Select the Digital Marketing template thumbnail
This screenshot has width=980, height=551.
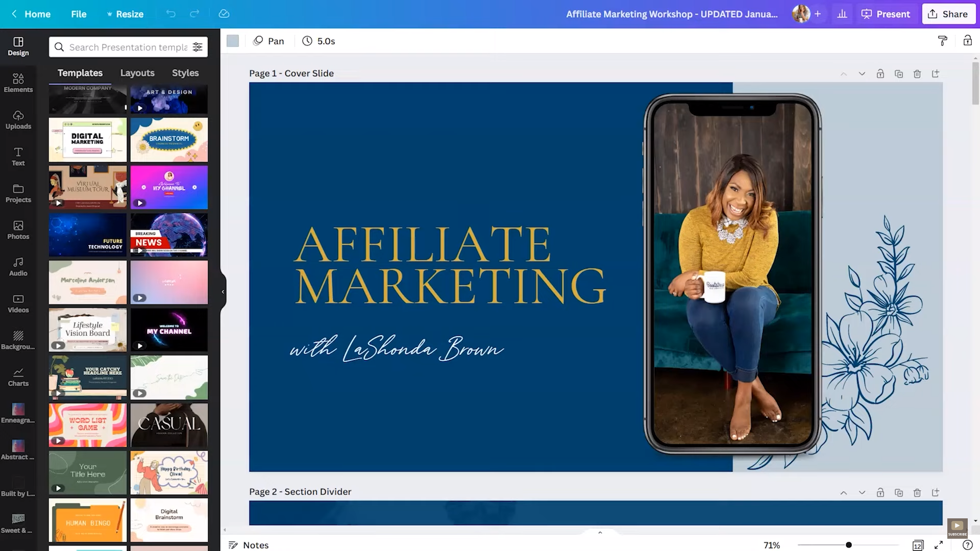pos(88,140)
